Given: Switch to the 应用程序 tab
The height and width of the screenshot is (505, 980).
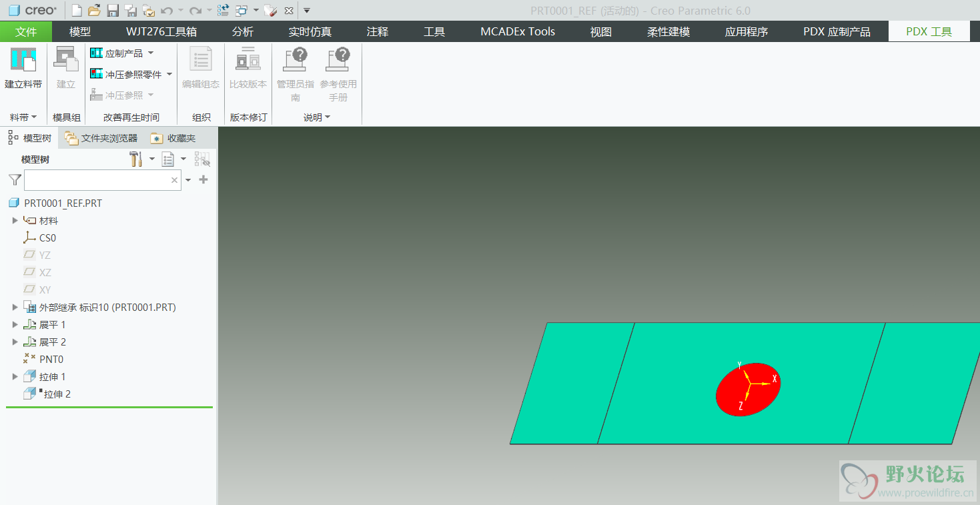Looking at the screenshot, I should point(747,31).
